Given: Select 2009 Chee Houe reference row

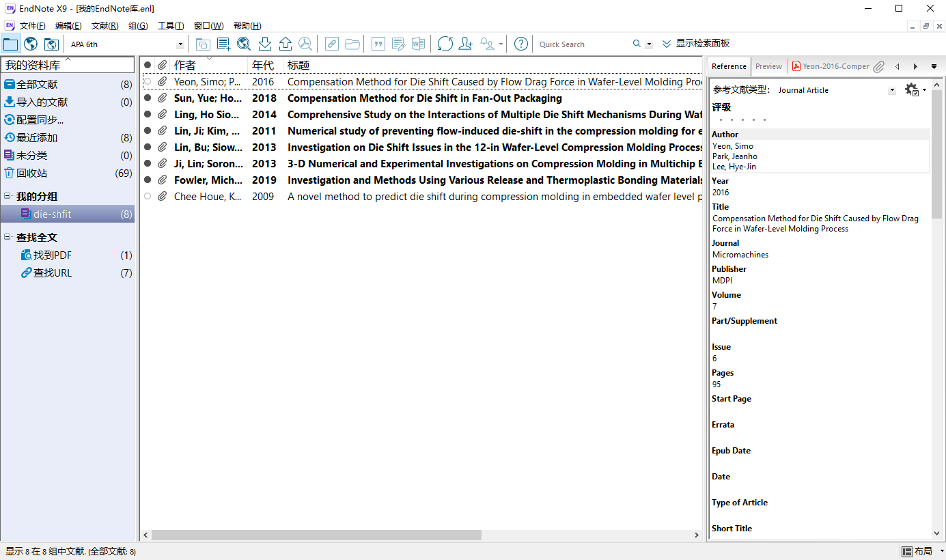Looking at the screenshot, I should point(421,196).
